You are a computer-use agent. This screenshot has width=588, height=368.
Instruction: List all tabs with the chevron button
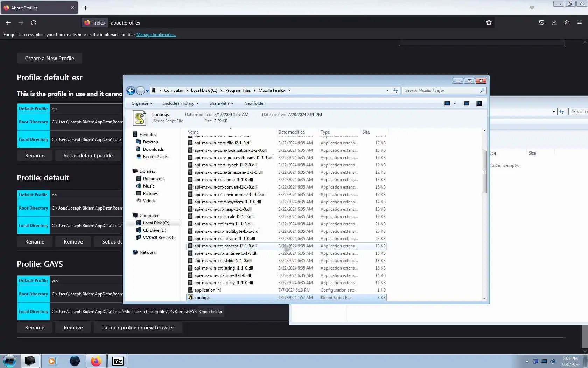pyautogui.click(x=532, y=8)
